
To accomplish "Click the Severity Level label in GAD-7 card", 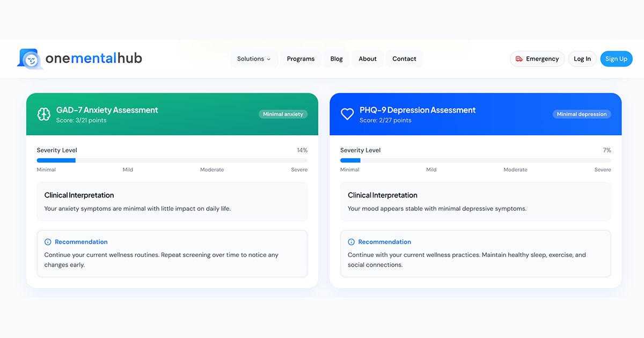I will click(57, 150).
